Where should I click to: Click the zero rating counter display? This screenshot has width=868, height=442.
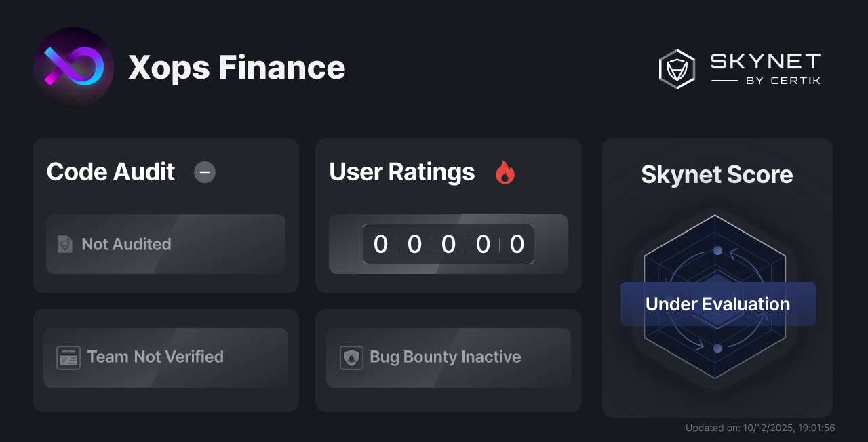pyautogui.click(x=448, y=244)
